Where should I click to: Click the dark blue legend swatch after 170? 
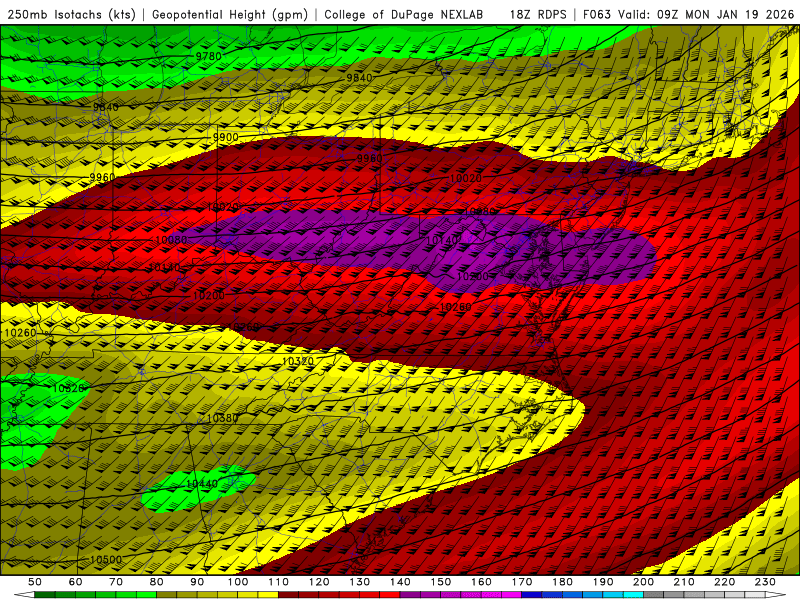click(x=532, y=595)
